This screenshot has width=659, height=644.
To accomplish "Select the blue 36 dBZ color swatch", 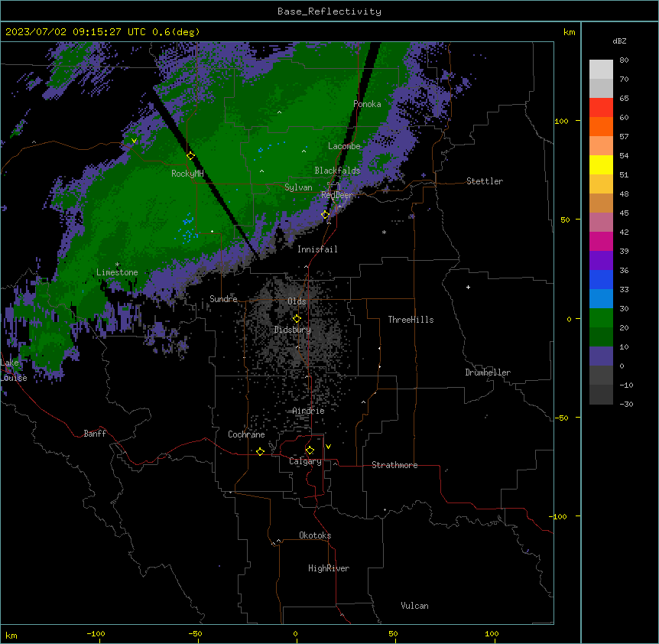I will point(601,279).
